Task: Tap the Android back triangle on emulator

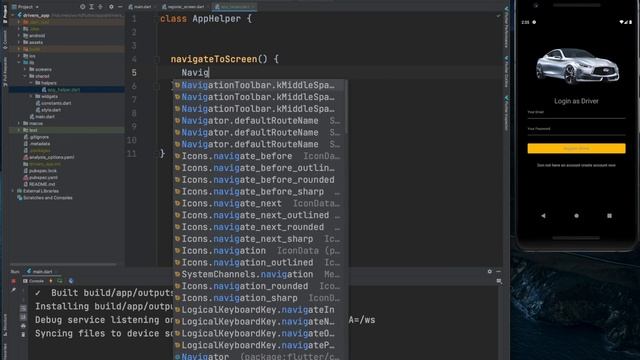Action: (x=543, y=216)
